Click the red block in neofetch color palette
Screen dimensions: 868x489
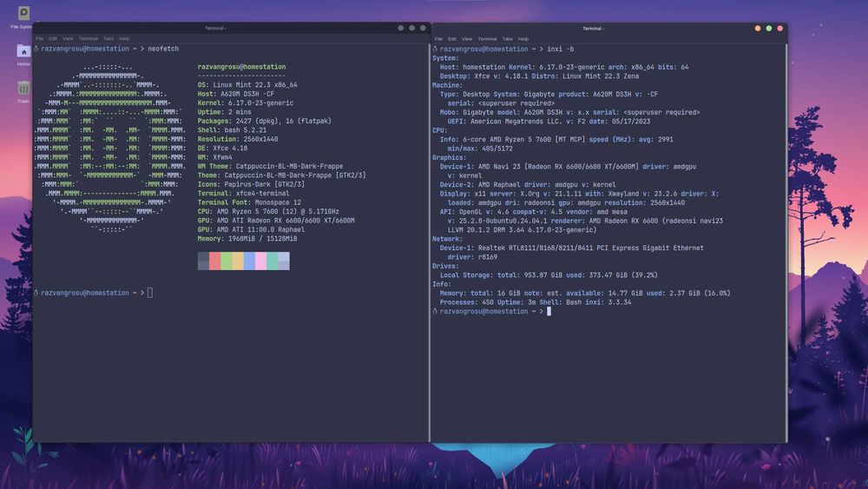point(214,261)
